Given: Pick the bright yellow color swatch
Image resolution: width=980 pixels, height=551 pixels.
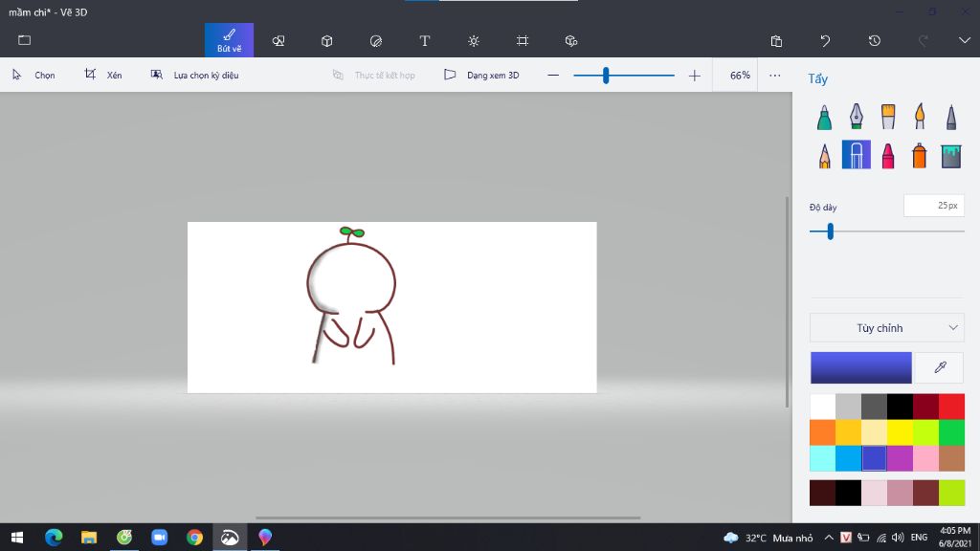Looking at the screenshot, I should (900, 432).
